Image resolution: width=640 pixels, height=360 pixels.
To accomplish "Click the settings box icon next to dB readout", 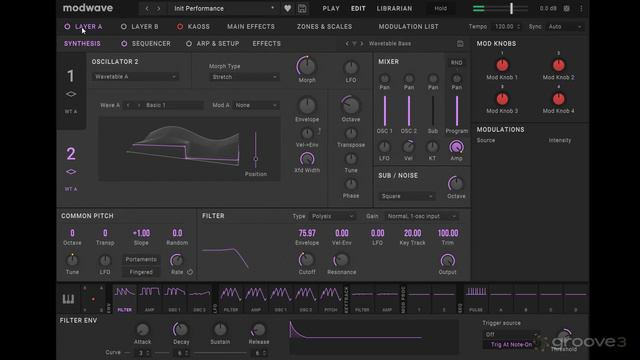I will (567, 8).
